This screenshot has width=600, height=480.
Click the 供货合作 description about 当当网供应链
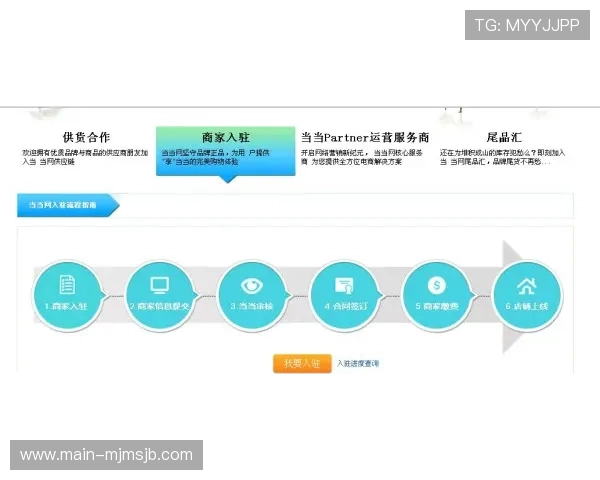point(85,157)
